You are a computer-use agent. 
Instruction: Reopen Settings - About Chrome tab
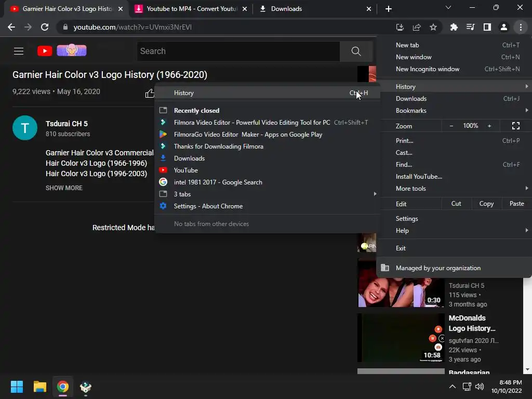point(268,206)
